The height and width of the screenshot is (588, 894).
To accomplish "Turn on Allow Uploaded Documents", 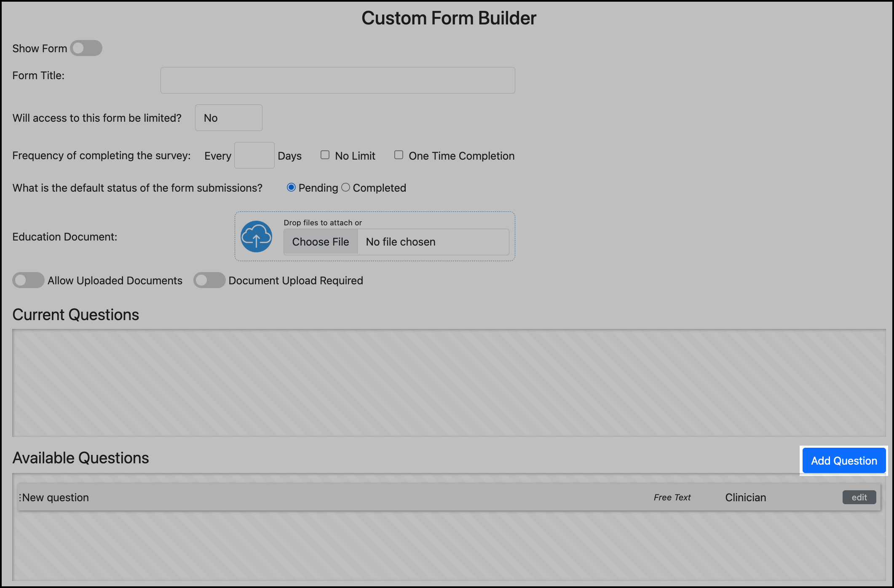I will [28, 280].
